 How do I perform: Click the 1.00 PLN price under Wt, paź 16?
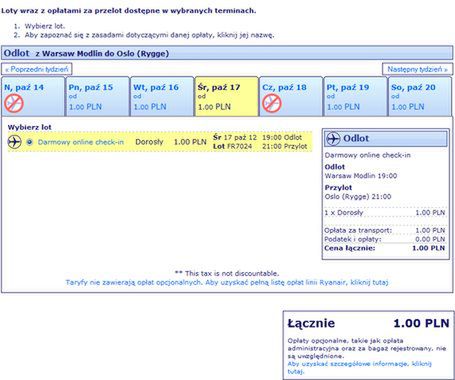150,107
